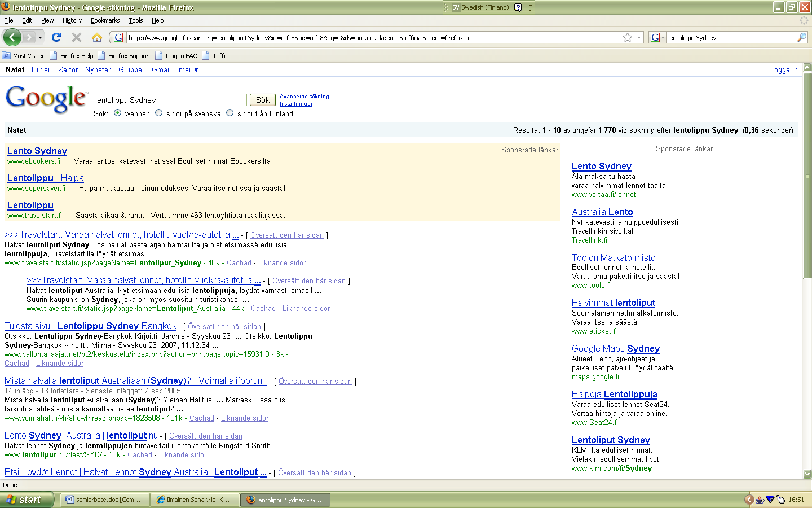Click the Swedish (Finland) language indicator
The width and height of the screenshot is (812, 508).
coord(480,7)
